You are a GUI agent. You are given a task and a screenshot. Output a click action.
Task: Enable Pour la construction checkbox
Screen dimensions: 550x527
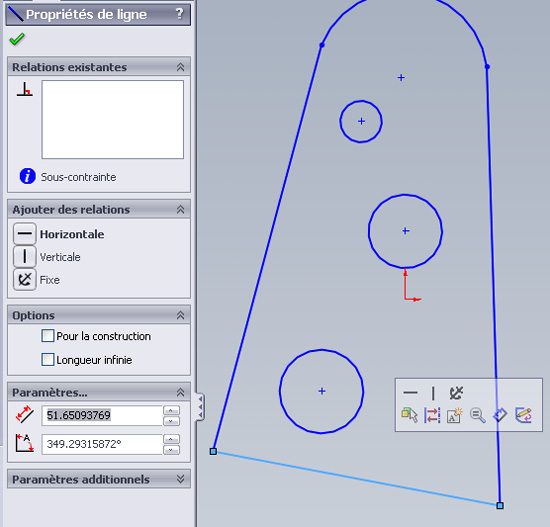(48, 336)
